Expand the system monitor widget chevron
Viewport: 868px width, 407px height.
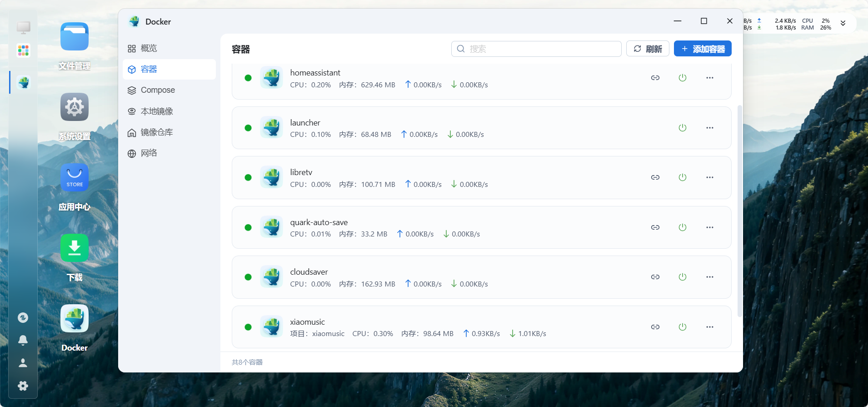843,24
